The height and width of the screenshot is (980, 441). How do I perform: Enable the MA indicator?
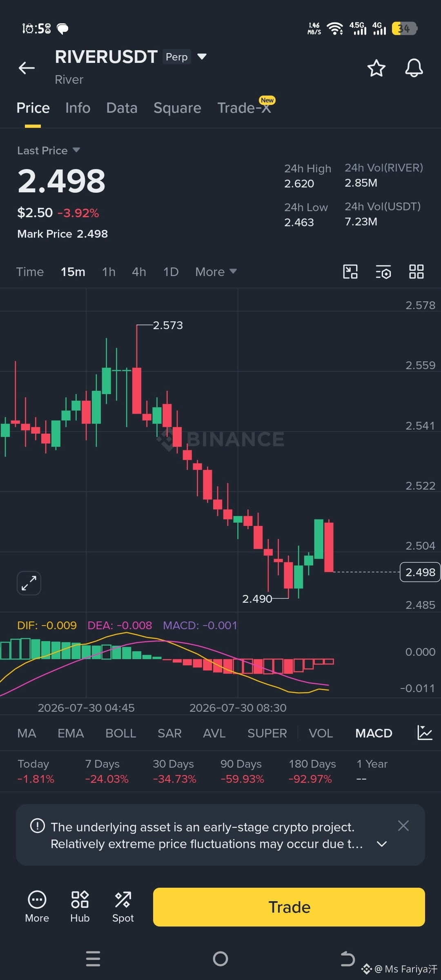pos(27,733)
